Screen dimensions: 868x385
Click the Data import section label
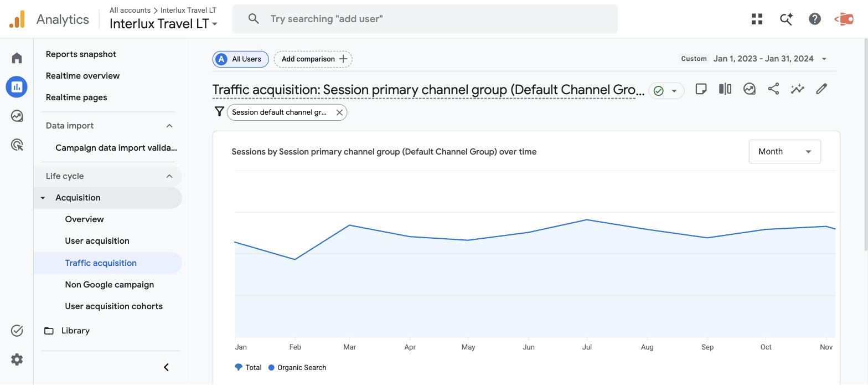click(70, 126)
